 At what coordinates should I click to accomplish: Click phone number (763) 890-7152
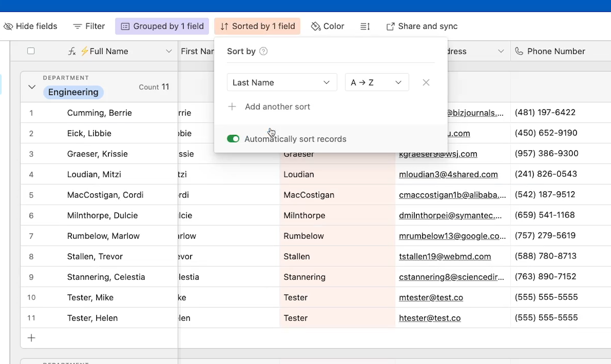tap(546, 277)
